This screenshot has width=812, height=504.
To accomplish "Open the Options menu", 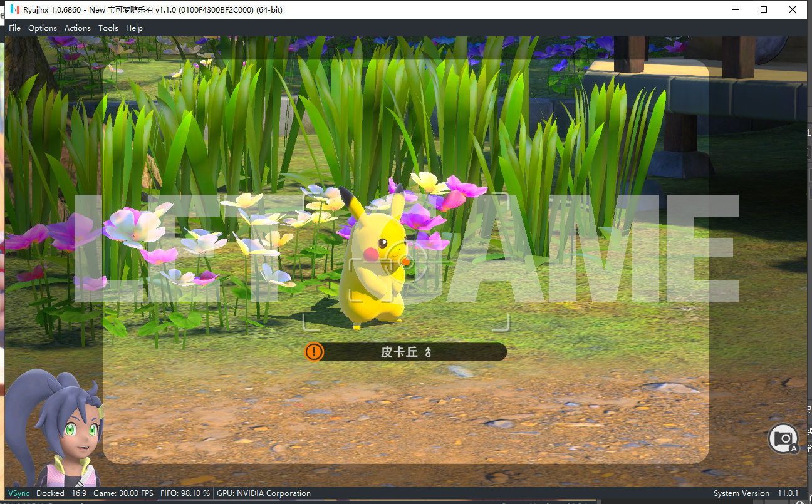I will tap(43, 28).
